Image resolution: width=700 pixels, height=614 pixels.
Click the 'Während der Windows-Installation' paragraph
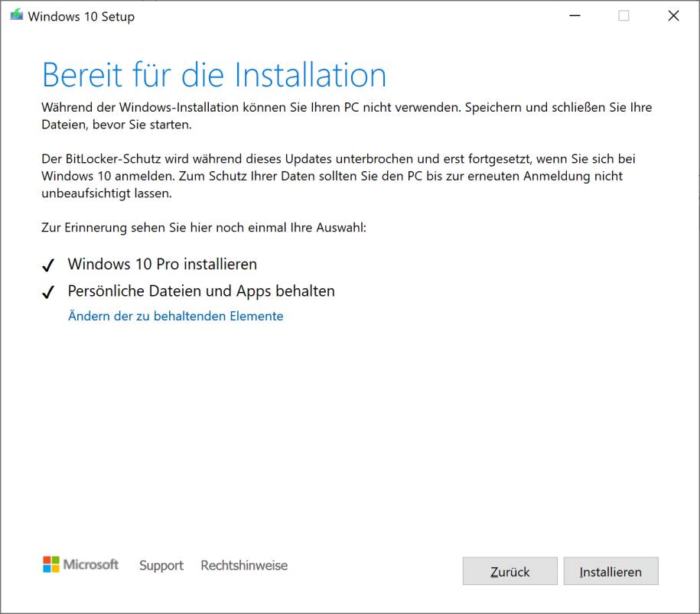(x=346, y=115)
